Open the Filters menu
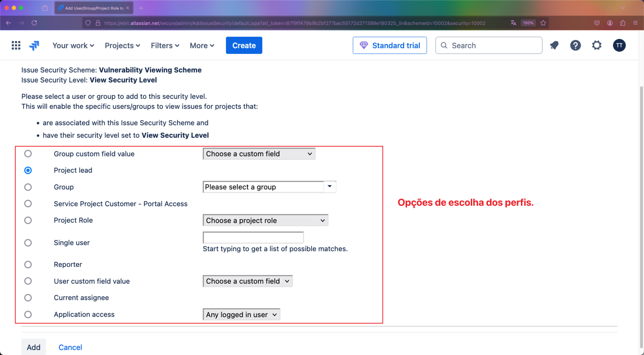The height and width of the screenshot is (355, 644). [x=165, y=45]
